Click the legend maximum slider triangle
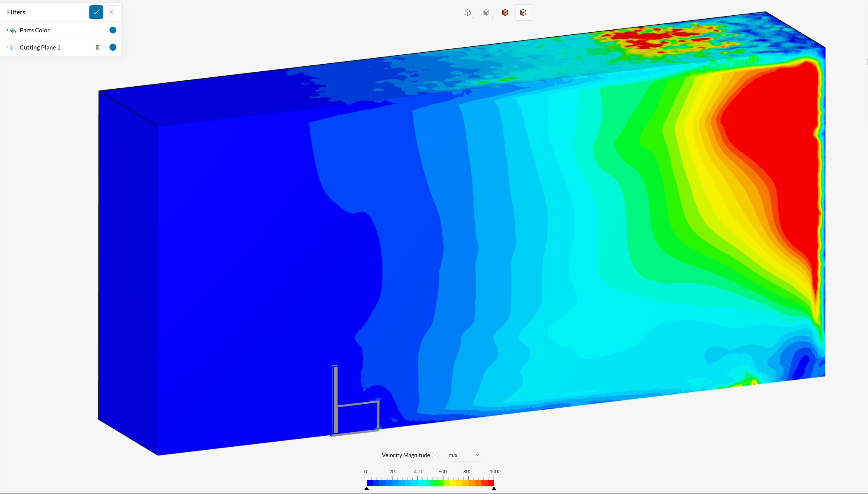Image resolution: width=868 pixels, height=494 pixels. coord(494,488)
